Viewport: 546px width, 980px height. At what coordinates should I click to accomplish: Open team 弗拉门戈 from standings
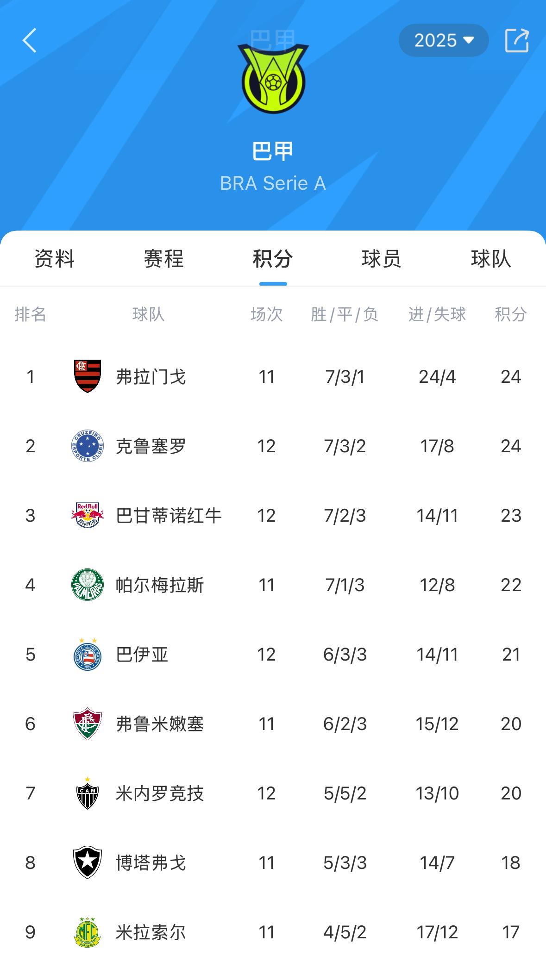pyautogui.click(x=273, y=376)
